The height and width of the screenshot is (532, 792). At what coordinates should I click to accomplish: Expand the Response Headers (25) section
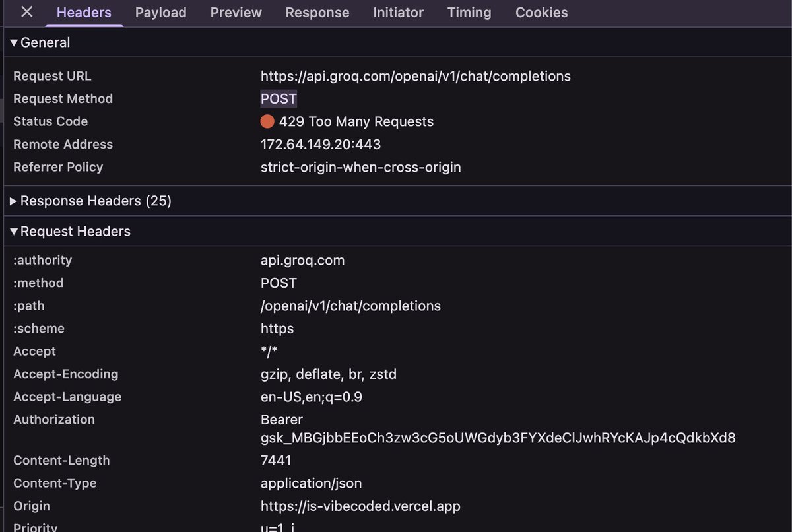(90, 201)
